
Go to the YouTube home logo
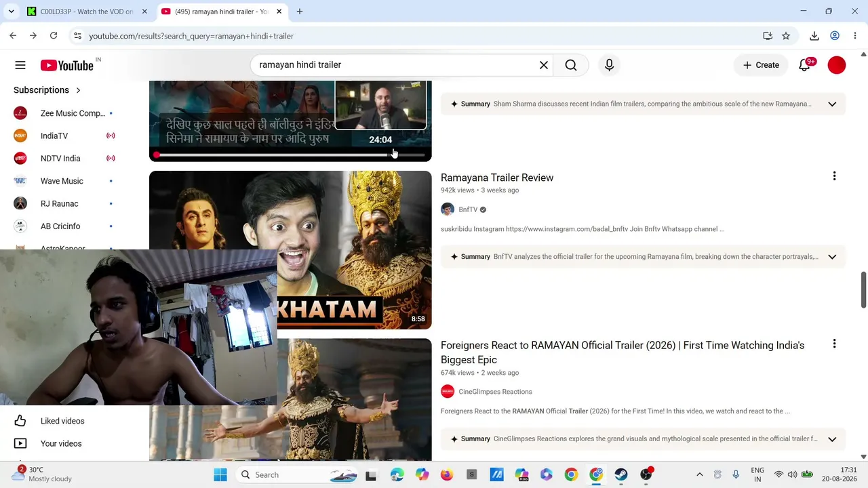pyautogui.click(x=66, y=65)
